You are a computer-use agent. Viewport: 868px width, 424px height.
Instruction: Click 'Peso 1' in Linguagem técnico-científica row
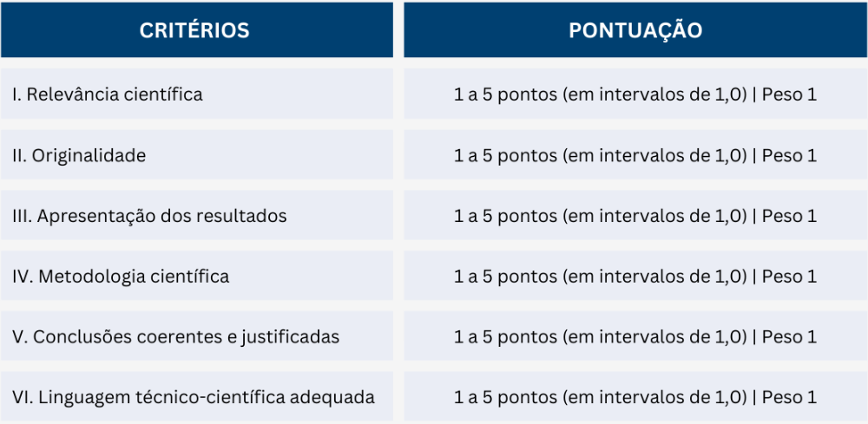789,397
